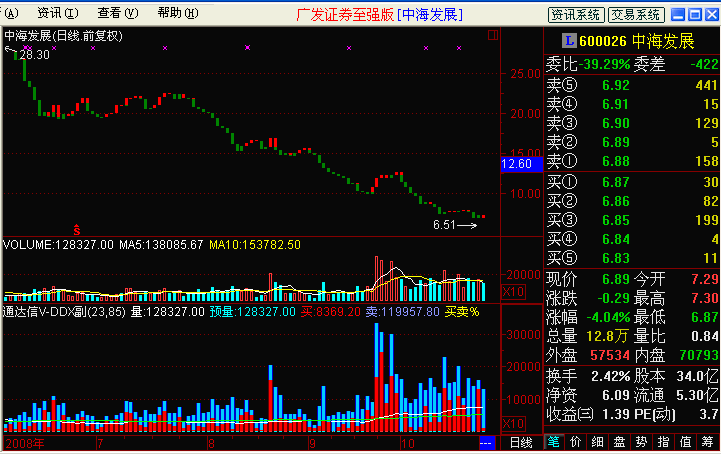Click the MA10:153782.50 indicator label

255,245
